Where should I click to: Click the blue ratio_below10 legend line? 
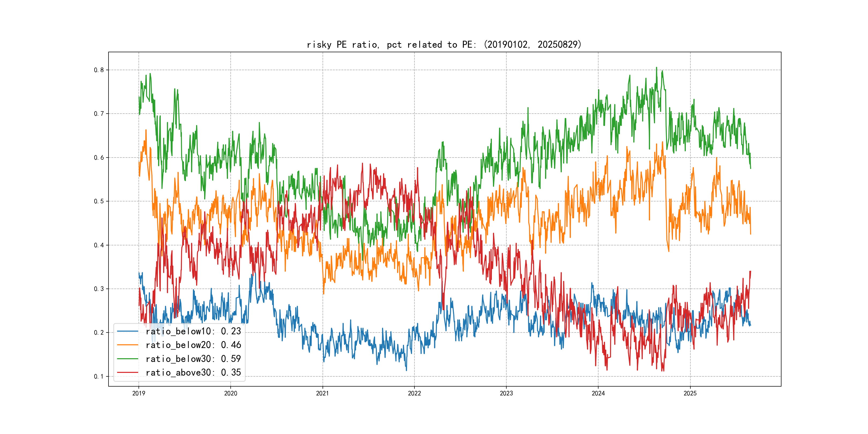(x=127, y=331)
